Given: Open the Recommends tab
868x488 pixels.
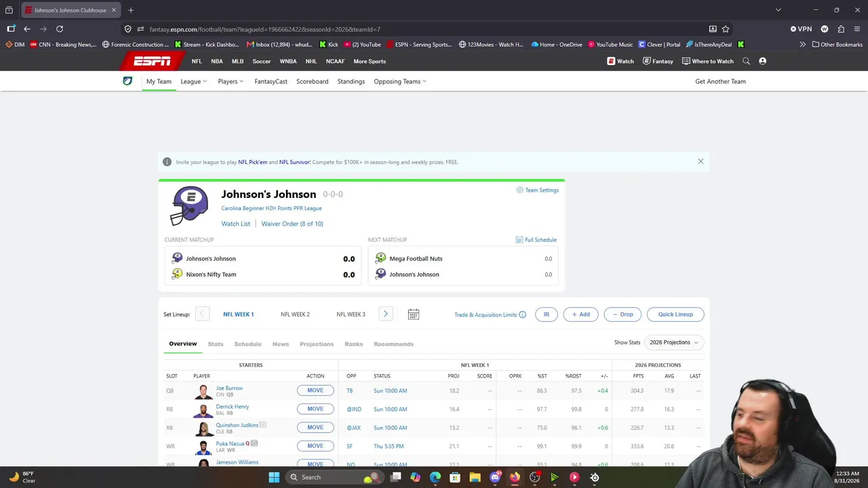Looking at the screenshot, I should coord(393,344).
